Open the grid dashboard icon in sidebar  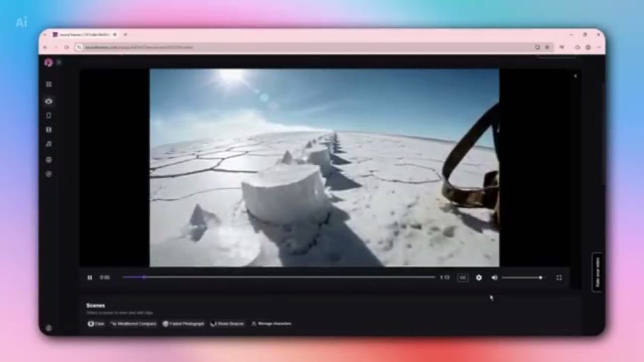49,84
